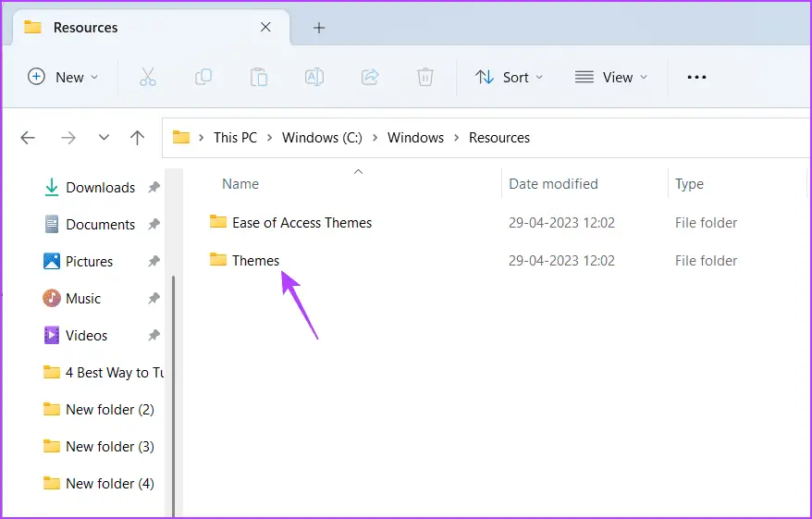Sort by Type column header

tap(689, 184)
